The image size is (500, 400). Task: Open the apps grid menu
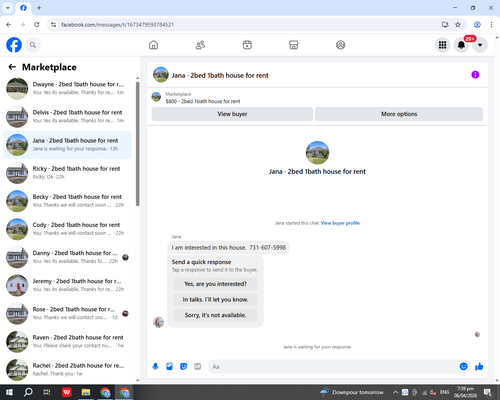click(x=442, y=45)
